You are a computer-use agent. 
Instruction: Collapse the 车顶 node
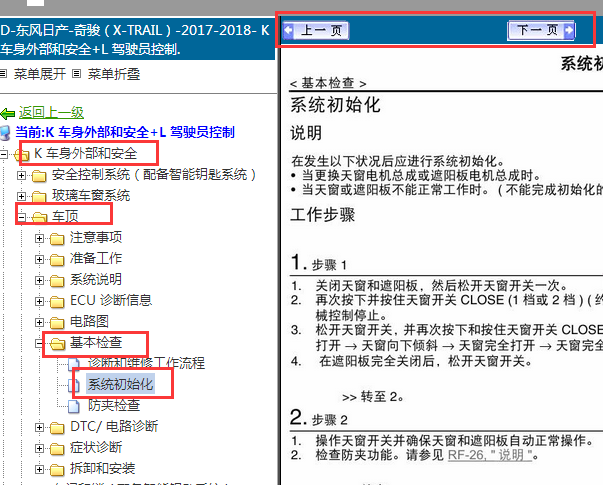[x=22, y=217]
